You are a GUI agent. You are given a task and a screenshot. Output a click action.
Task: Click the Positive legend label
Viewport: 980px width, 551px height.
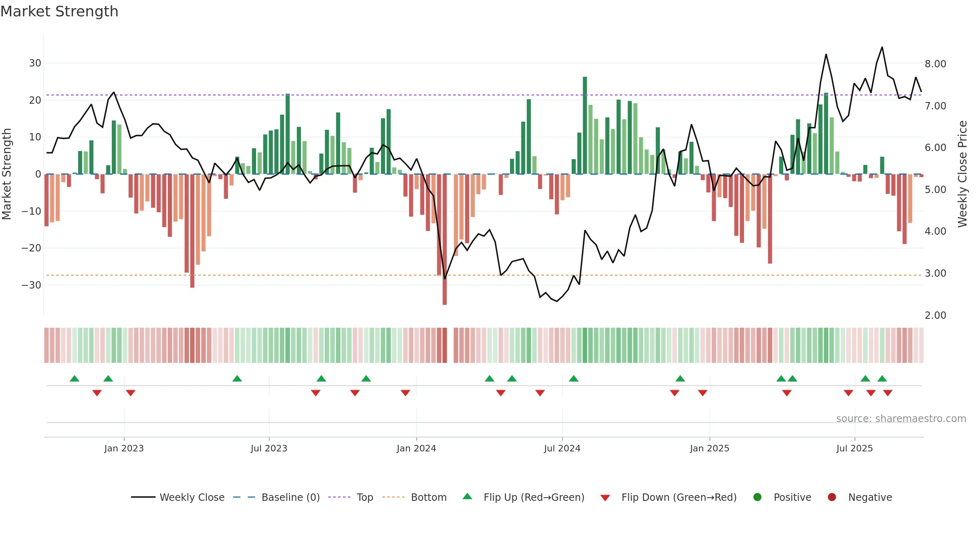pyautogui.click(x=792, y=497)
